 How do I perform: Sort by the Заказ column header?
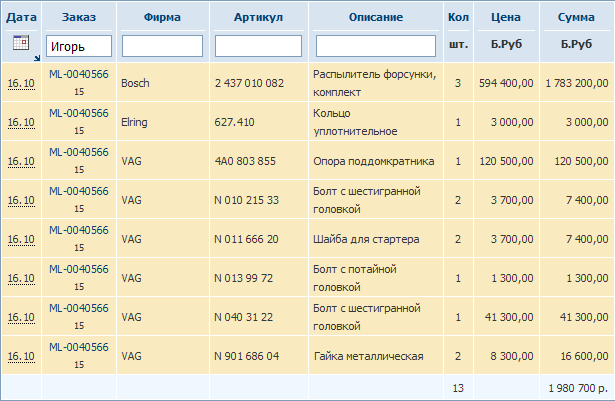click(x=78, y=18)
